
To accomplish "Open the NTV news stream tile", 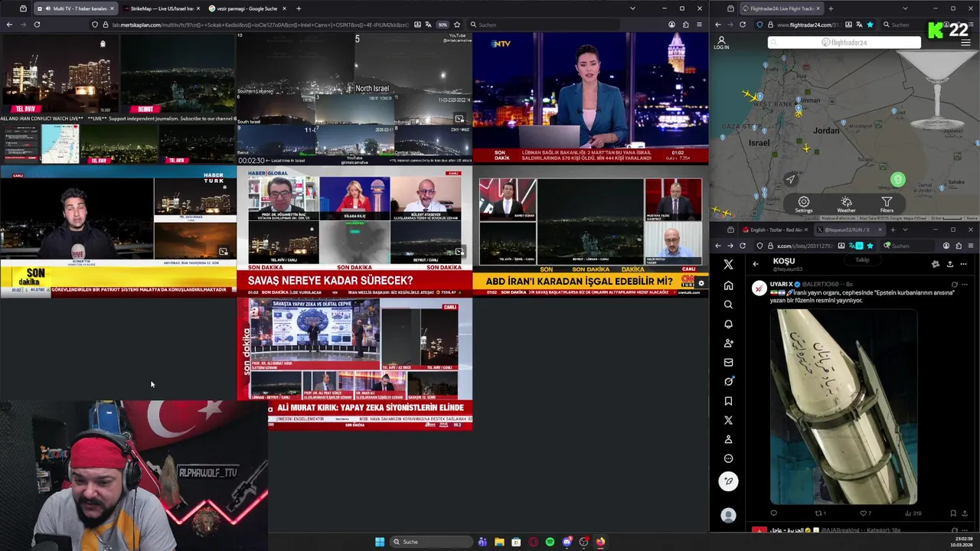I will (x=590, y=98).
